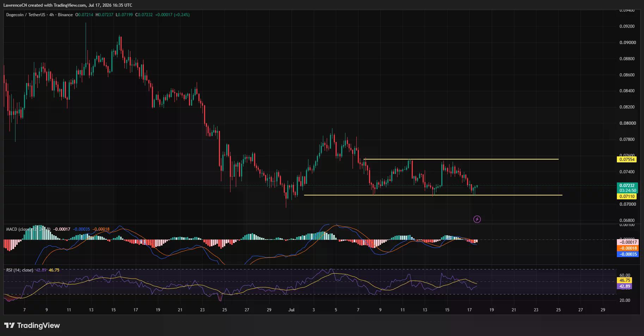The height and width of the screenshot is (336, 644).
Task: Click the 03:24:50 candle countdown timer
Action: [x=627, y=191]
